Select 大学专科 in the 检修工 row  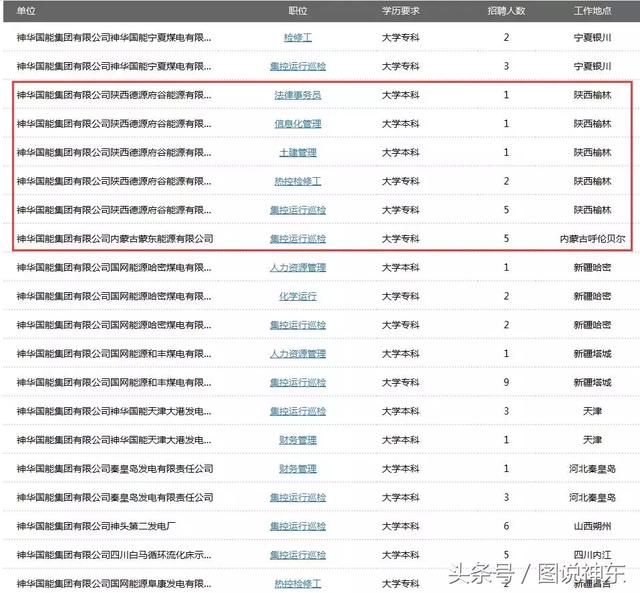[401, 38]
